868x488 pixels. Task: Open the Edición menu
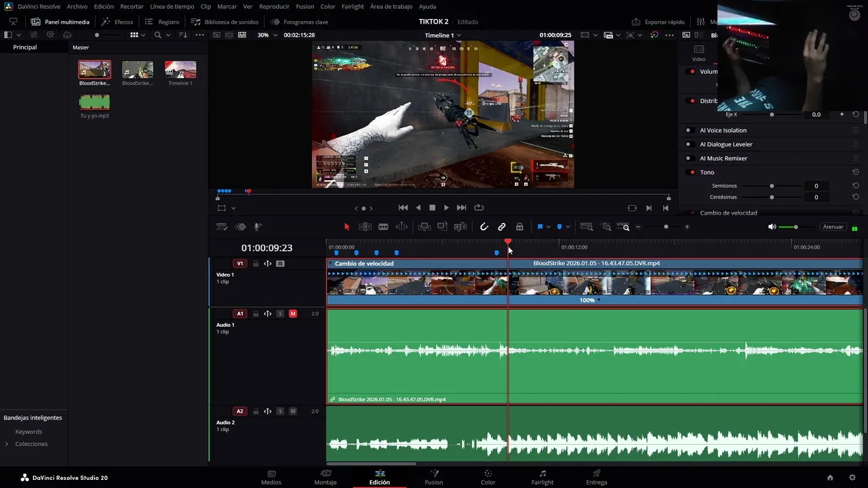[104, 6]
